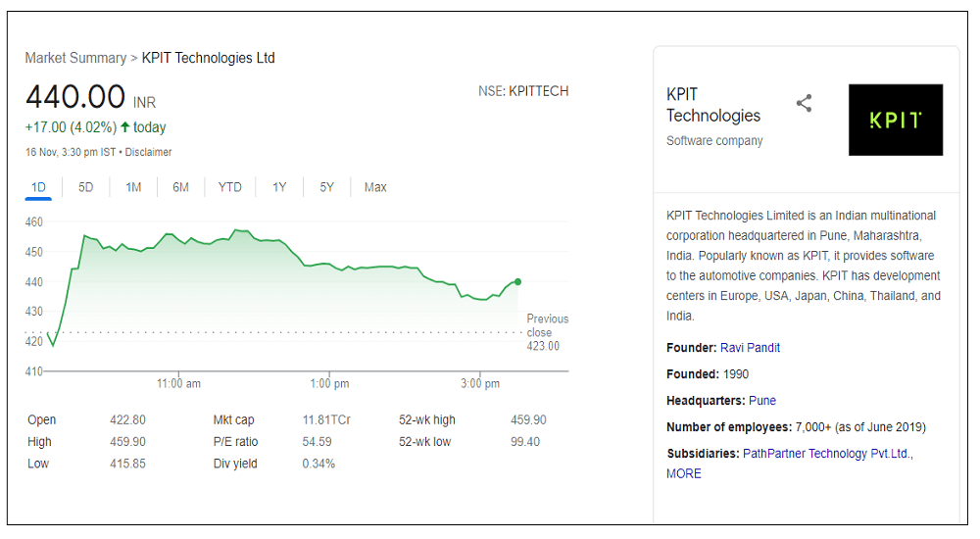The width and height of the screenshot is (980, 539).
Task: Click the Number of employees line
Action: [796, 427]
